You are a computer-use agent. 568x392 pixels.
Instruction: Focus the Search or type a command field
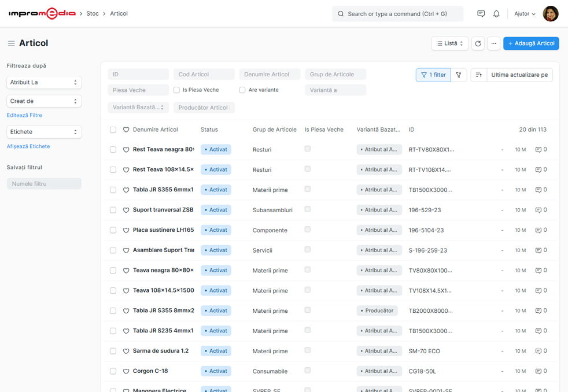click(x=397, y=14)
